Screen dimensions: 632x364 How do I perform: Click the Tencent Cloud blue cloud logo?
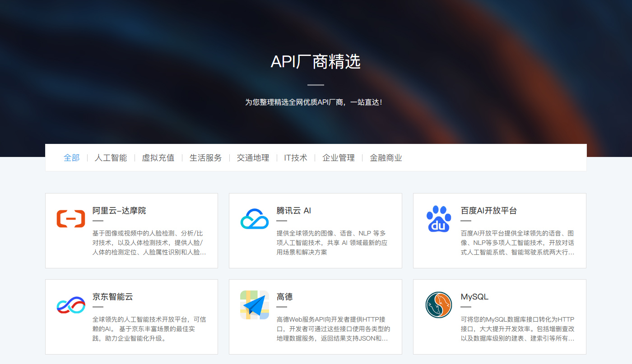pos(255,219)
